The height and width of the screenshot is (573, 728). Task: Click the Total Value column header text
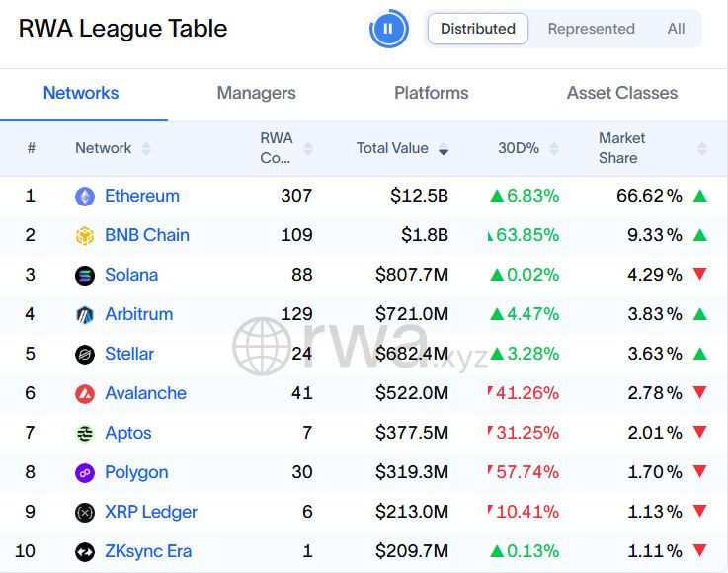pyautogui.click(x=392, y=148)
